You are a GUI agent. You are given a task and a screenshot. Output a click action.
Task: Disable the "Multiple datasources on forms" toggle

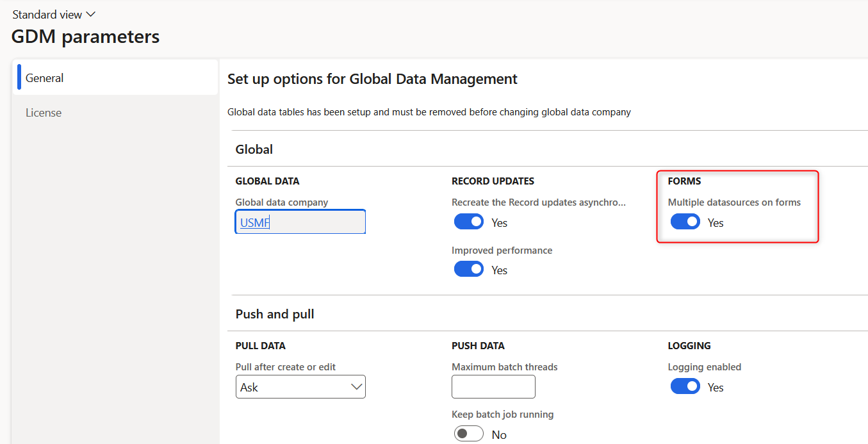[x=685, y=222]
